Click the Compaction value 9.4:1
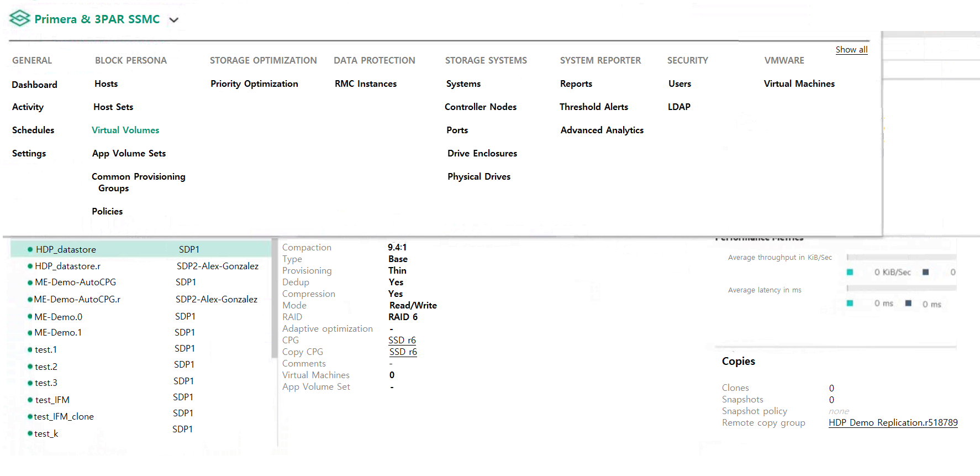The height and width of the screenshot is (476, 980). tap(397, 248)
